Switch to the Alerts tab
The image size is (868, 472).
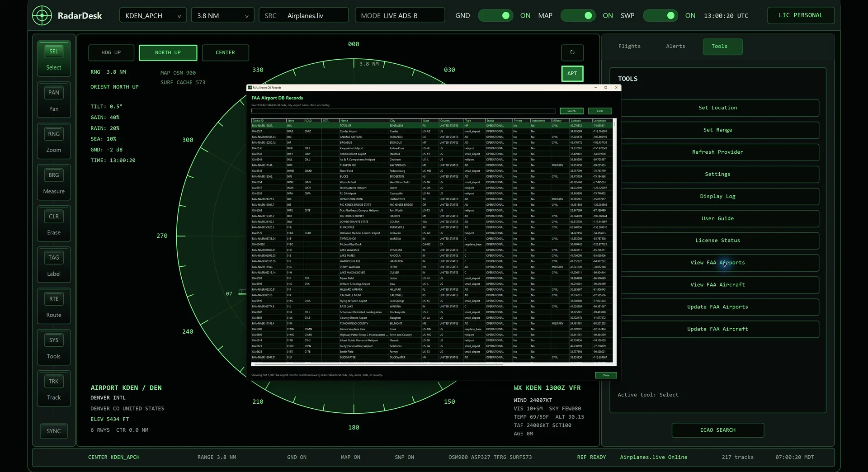(675, 46)
